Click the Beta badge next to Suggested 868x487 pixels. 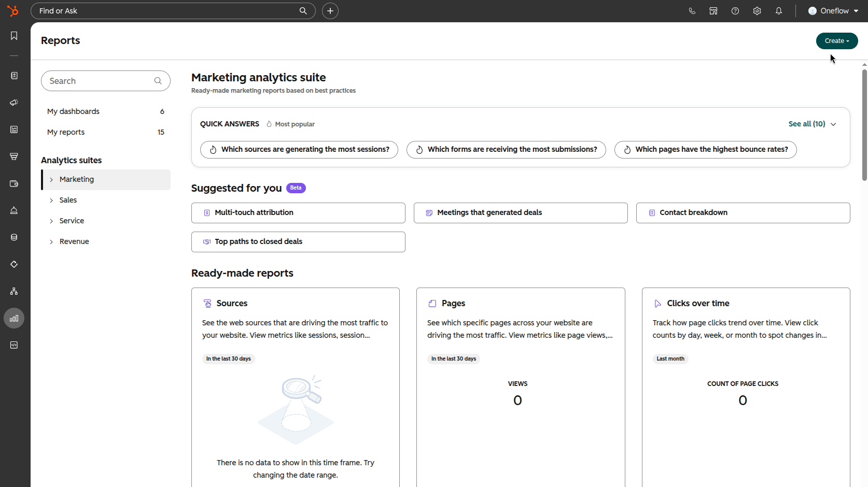coord(296,188)
